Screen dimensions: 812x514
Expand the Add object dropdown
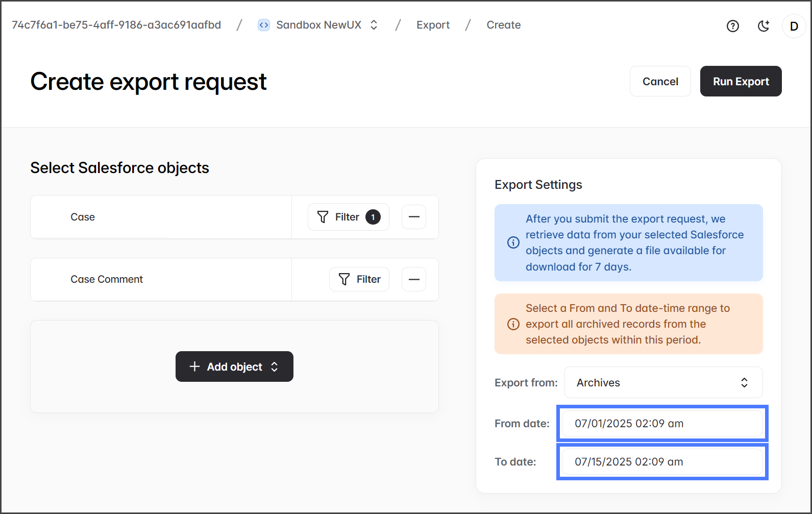click(x=234, y=366)
